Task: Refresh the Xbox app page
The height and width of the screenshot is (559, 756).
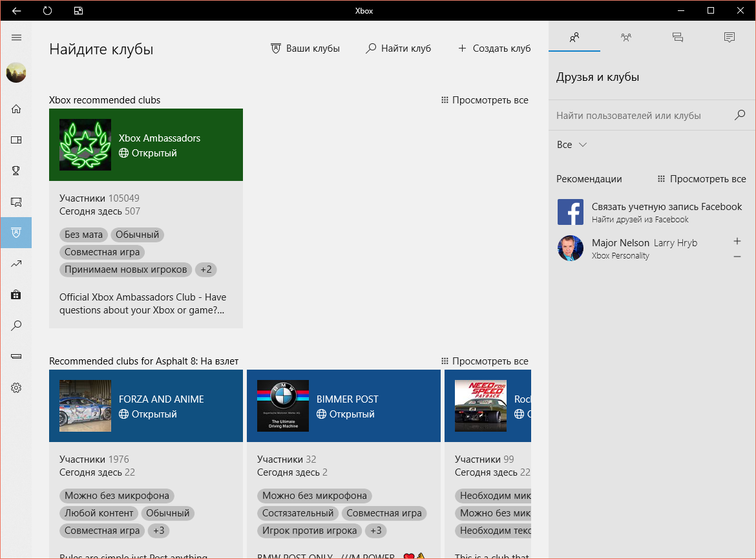Action: 47,10
